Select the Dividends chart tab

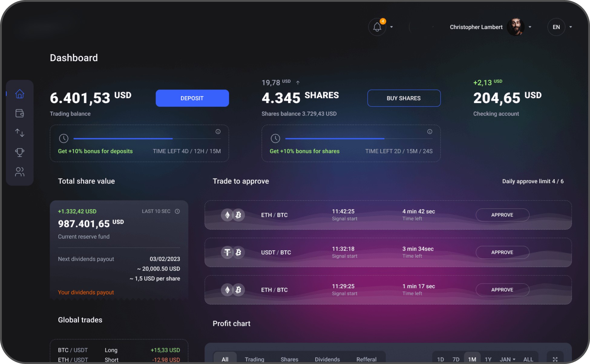pyautogui.click(x=327, y=359)
